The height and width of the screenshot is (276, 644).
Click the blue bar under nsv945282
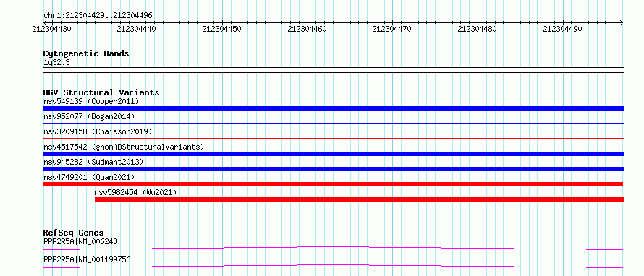tap(333, 169)
